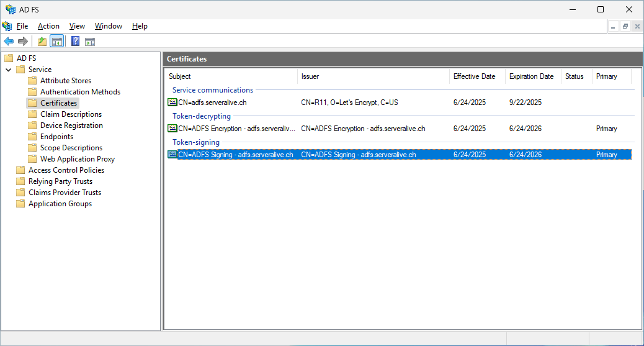
Task: Click Primary cell in ADFS Encryption row
Action: pyautogui.click(x=607, y=129)
